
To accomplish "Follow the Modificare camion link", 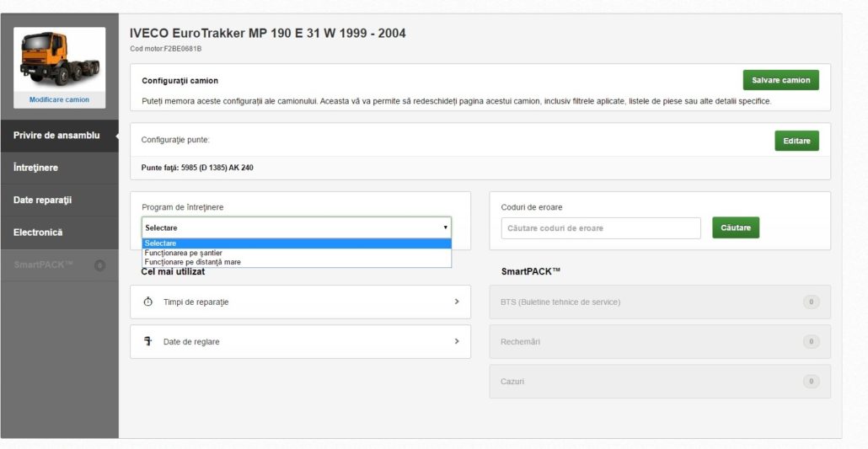I will pos(59,99).
